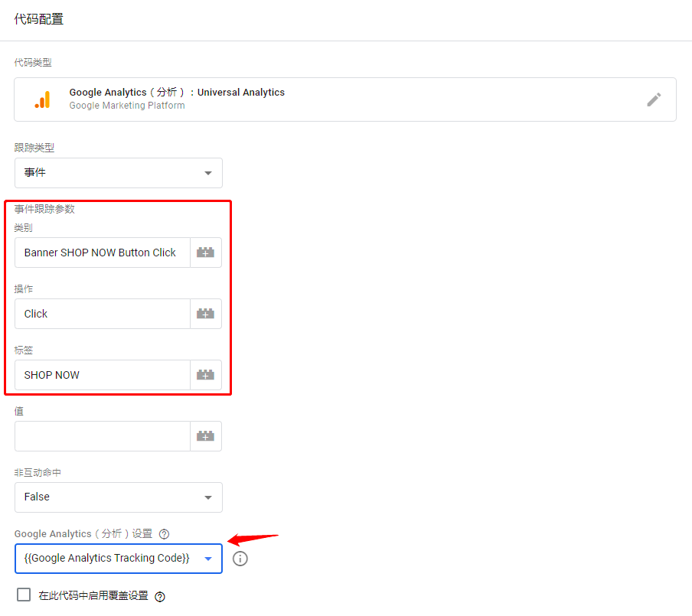The height and width of the screenshot is (616, 692).
Task: Click the empty 值 input field
Action: tap(103, 436)
